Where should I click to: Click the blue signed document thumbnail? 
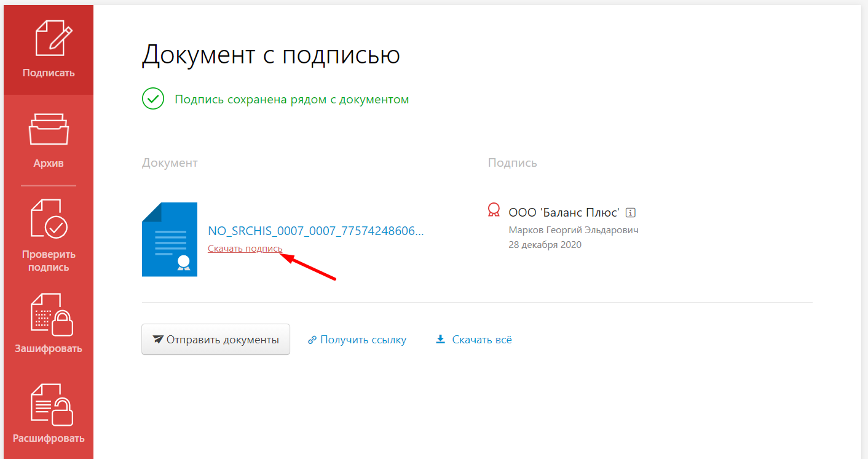click(x=170, y=239)
